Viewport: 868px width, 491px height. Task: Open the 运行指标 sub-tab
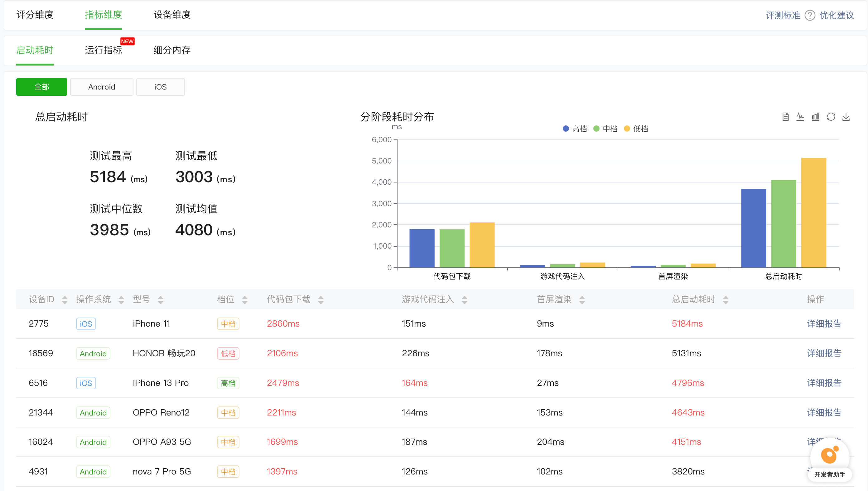[x=104, y=50]
